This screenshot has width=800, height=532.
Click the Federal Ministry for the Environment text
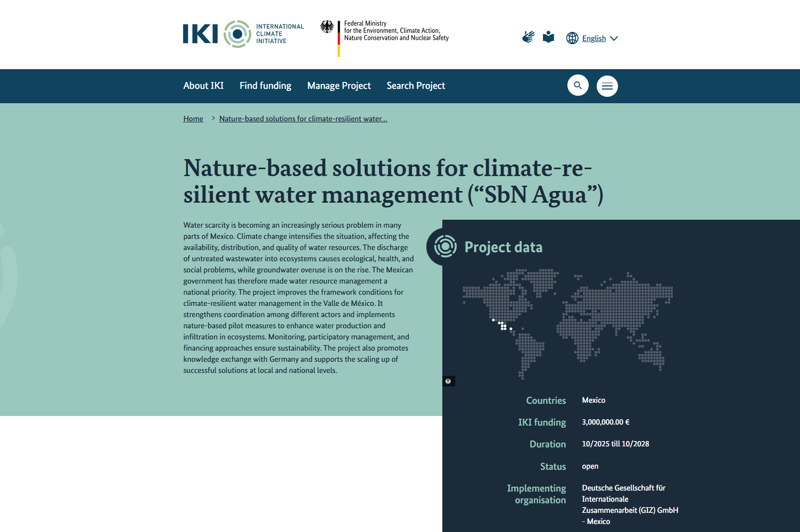396,31
